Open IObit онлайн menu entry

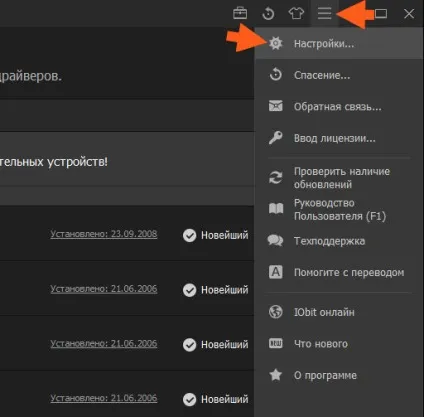coord(339,312)
